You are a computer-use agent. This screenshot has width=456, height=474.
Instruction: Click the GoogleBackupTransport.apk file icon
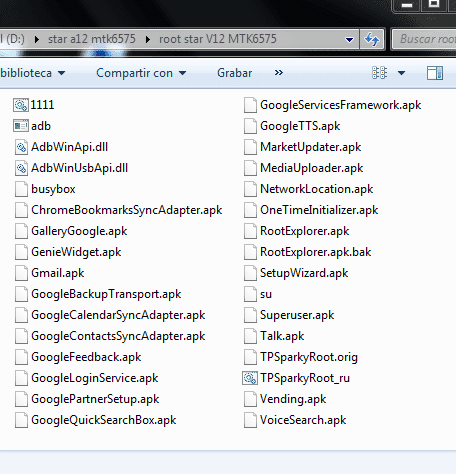(21, 294)
